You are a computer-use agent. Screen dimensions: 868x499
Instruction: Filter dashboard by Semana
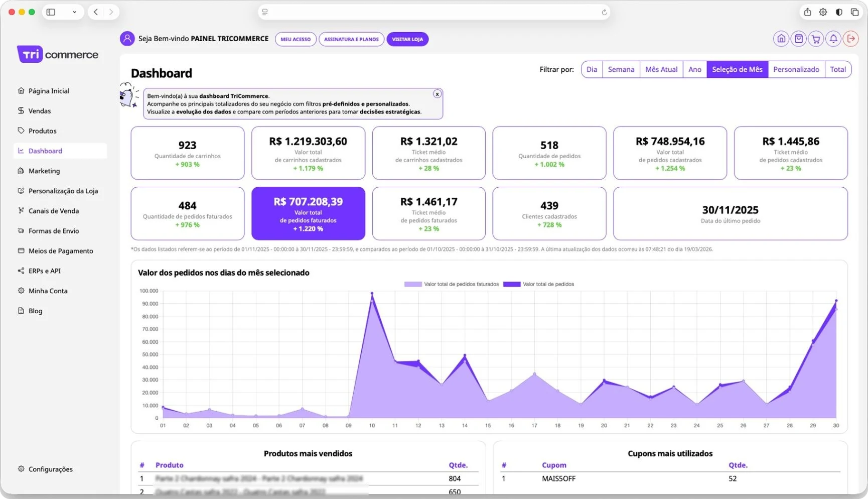[621, 69]
